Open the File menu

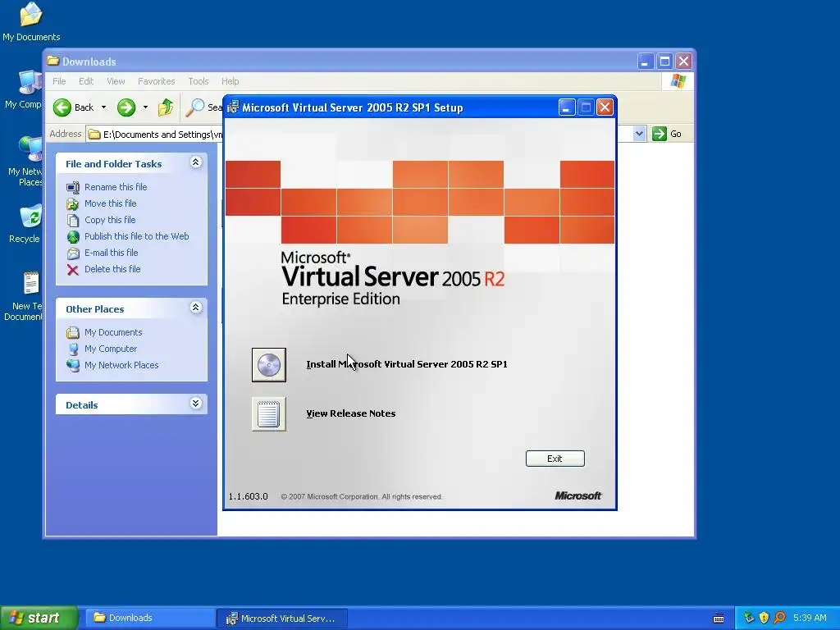(59, 81)
